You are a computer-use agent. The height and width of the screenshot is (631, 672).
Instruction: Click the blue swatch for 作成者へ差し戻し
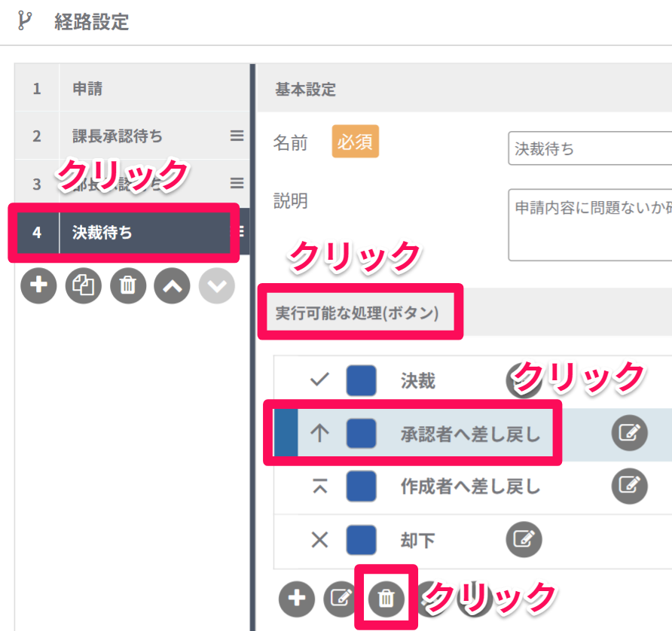(362, 486)
